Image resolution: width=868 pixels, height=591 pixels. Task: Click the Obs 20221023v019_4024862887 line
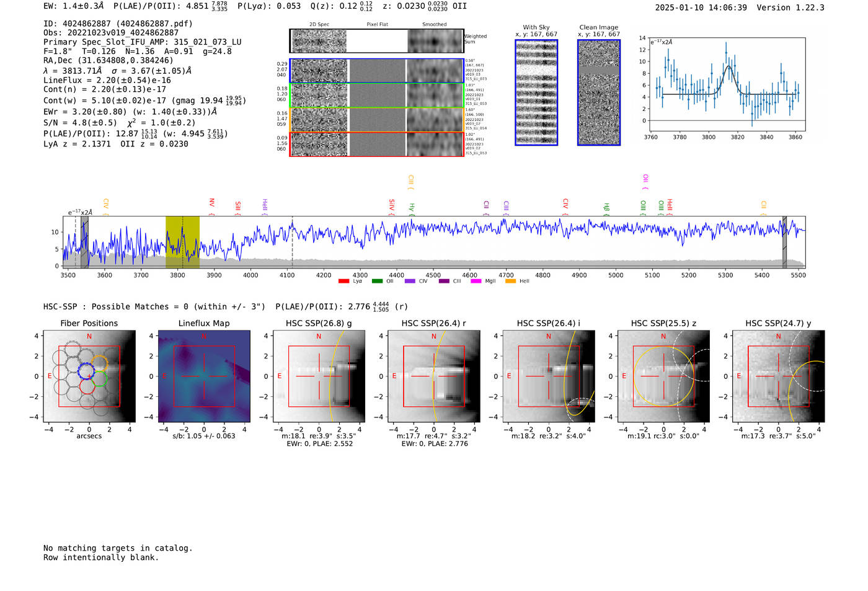coord(111,33)
